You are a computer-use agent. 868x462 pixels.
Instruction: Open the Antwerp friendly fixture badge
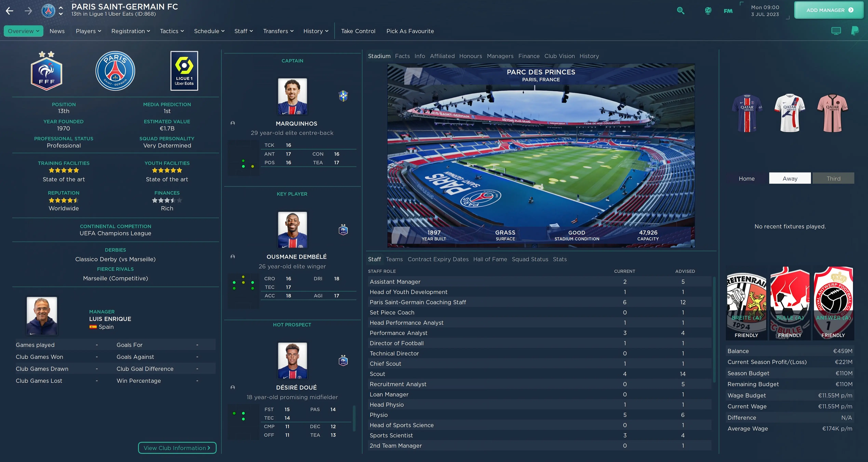tap(833, 303)
